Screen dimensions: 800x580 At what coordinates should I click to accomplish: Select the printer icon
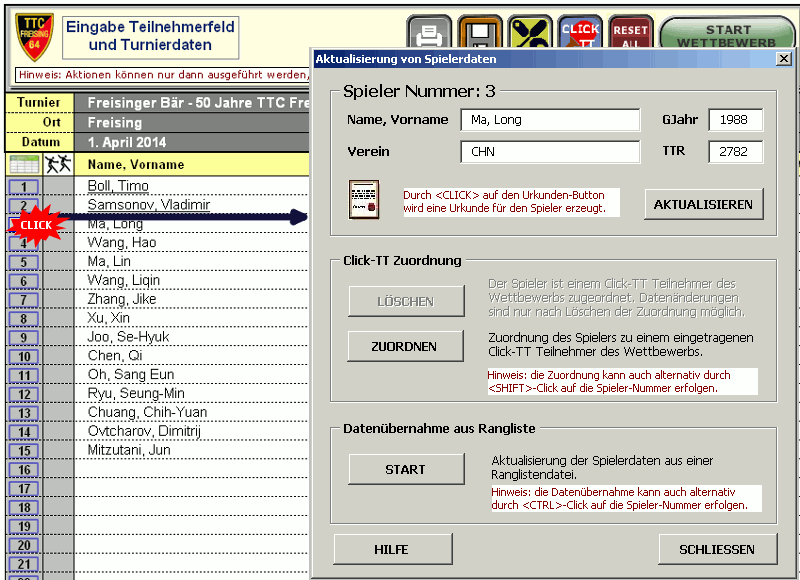tap(430, 31)
